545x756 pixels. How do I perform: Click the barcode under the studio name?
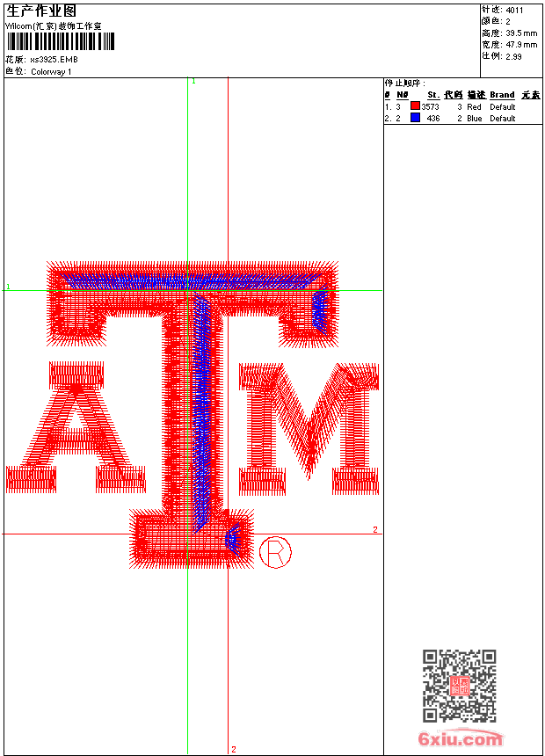(61, 41)
